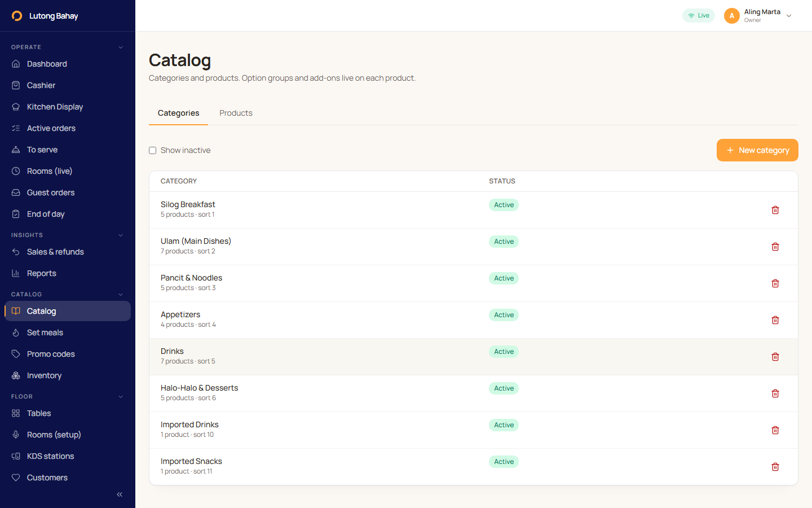Open the Ulam (Main Dishes) row
This screenshot has width=812, height=508.
(474, 247)
